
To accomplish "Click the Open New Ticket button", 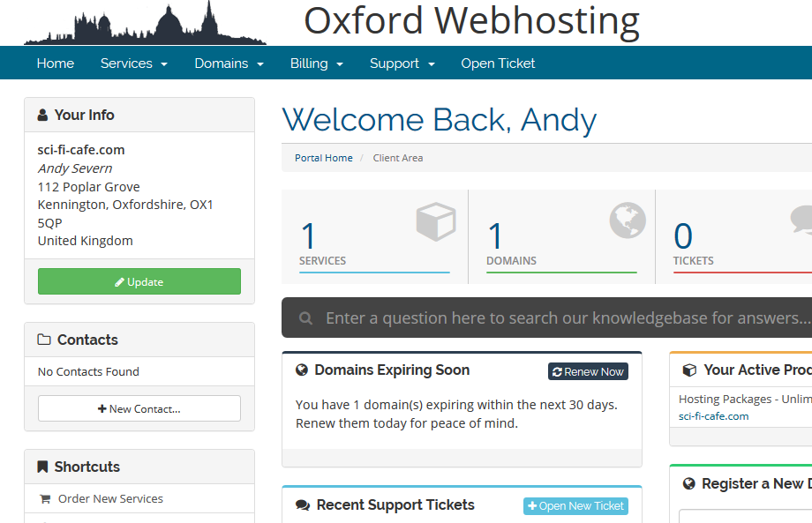I will click(x=575, y=506).
